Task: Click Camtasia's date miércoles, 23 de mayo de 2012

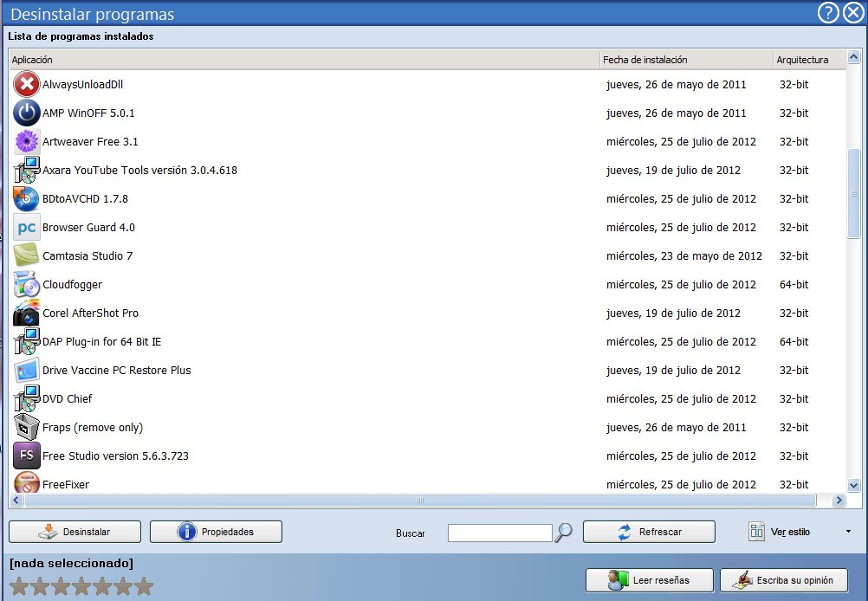Action: [x=684, y=255]
